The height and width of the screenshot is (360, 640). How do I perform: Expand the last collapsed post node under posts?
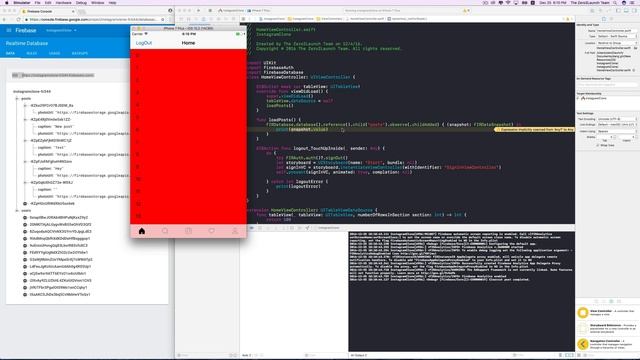25,203
